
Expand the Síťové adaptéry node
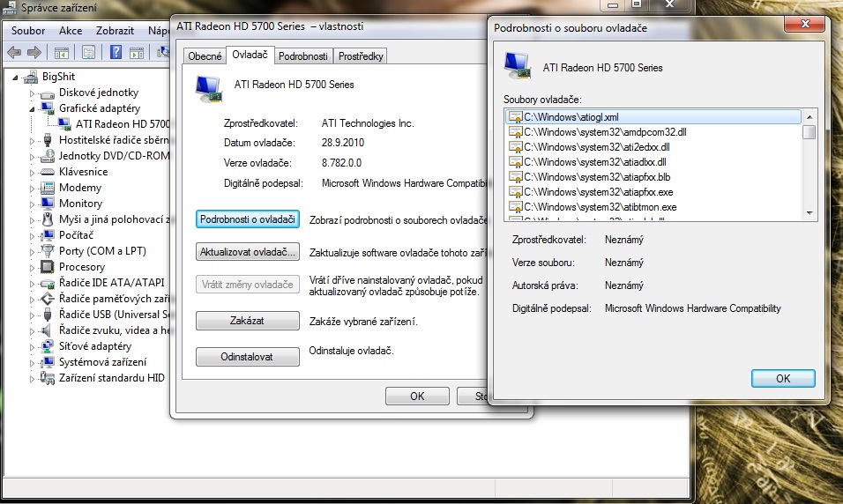32,347
